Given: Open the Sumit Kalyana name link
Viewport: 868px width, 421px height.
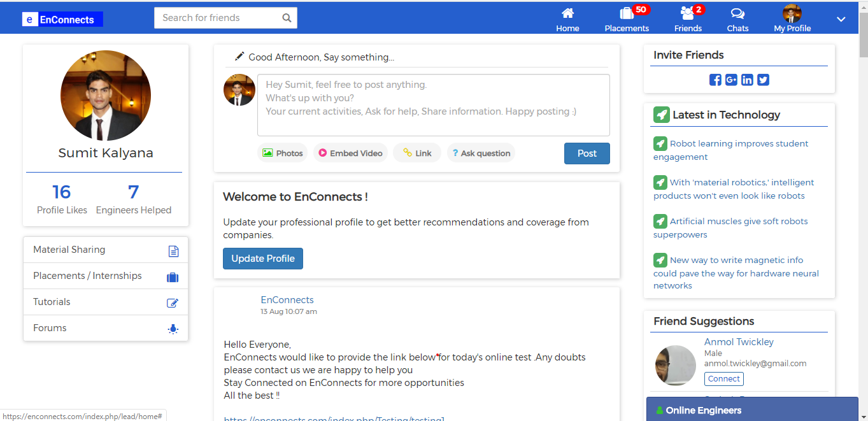Looking at the screenshot, I should (106, 153).
